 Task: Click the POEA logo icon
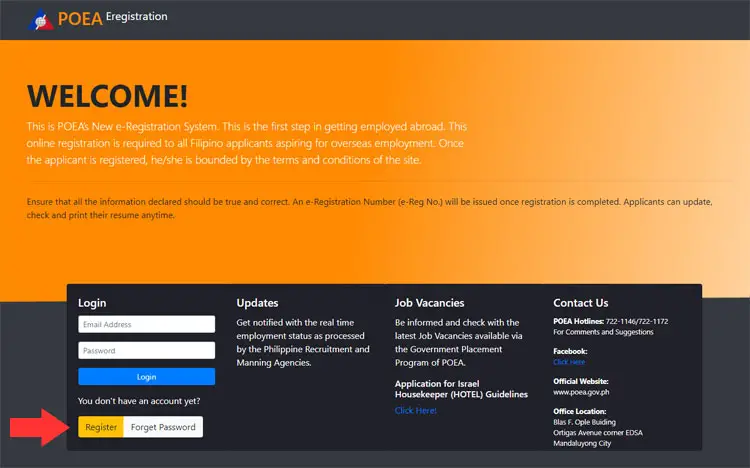pos(41,20)
